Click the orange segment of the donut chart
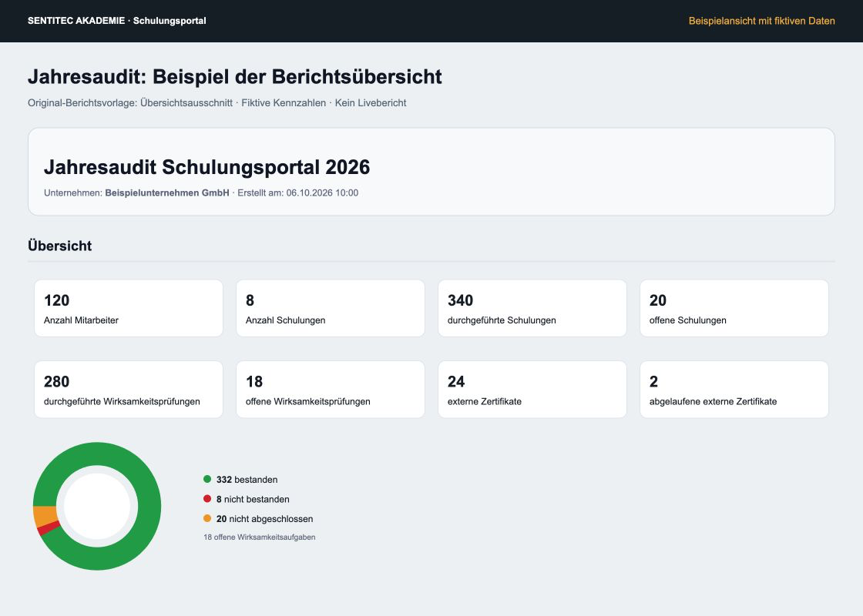This screenshot has width=863, height=616. (45, 516)
